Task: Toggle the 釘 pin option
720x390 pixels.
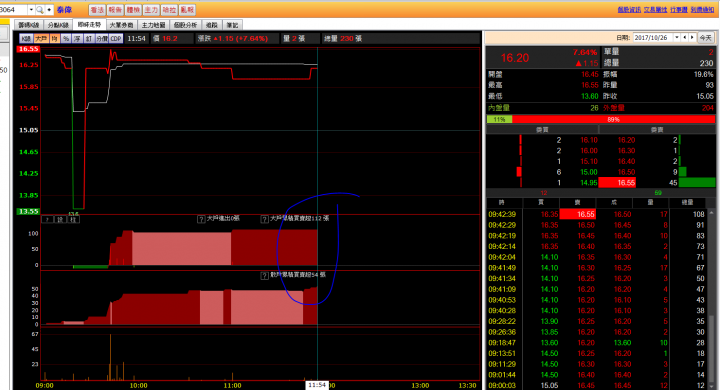Action: click(89, 39)
